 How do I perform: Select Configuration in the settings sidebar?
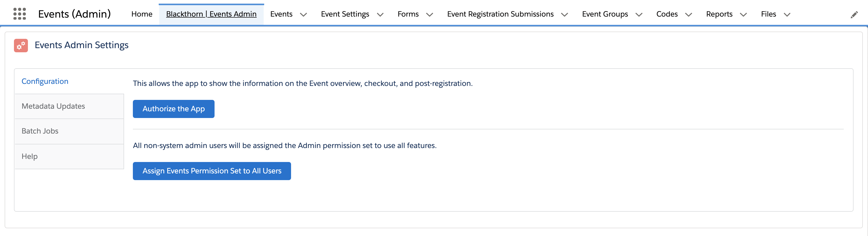coord(45,81)
